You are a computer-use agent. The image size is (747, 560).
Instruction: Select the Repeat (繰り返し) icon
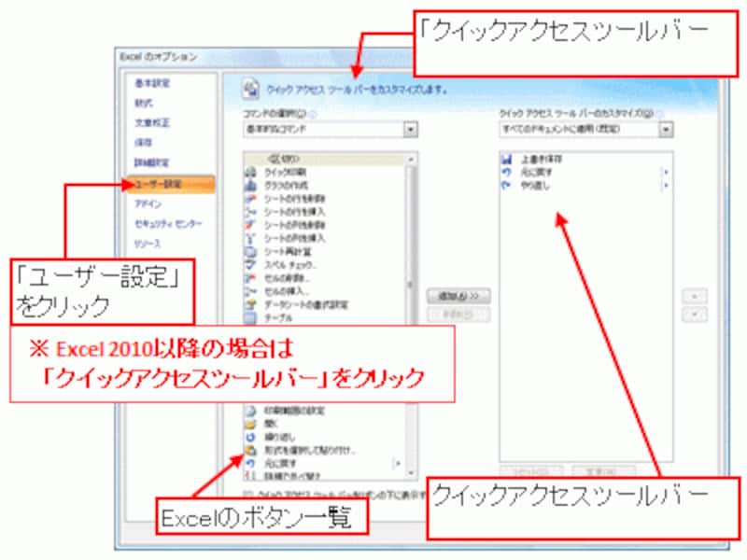pos(250,437)
